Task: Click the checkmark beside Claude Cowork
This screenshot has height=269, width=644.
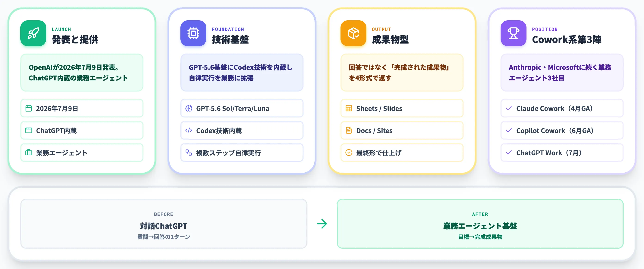Action: [509, 108]
